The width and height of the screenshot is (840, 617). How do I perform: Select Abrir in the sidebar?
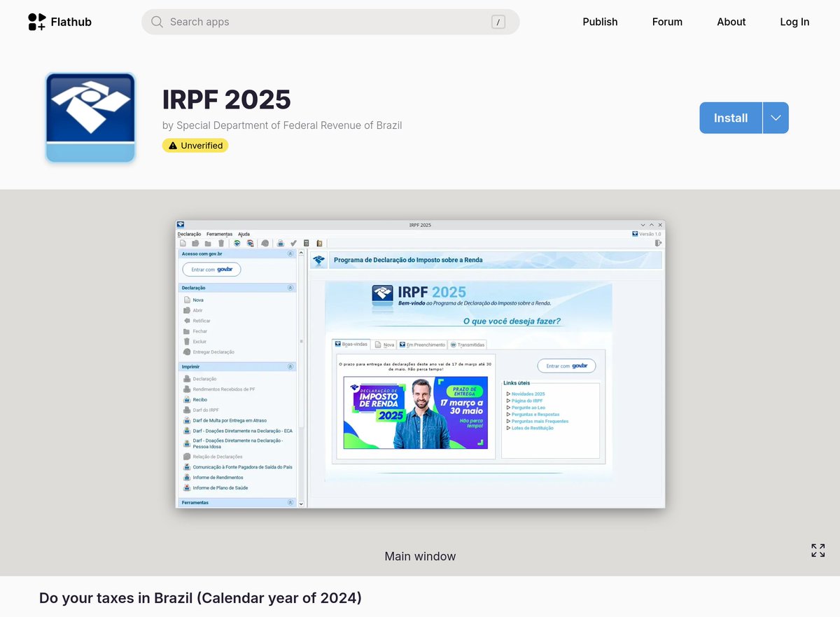pos(193,310)
